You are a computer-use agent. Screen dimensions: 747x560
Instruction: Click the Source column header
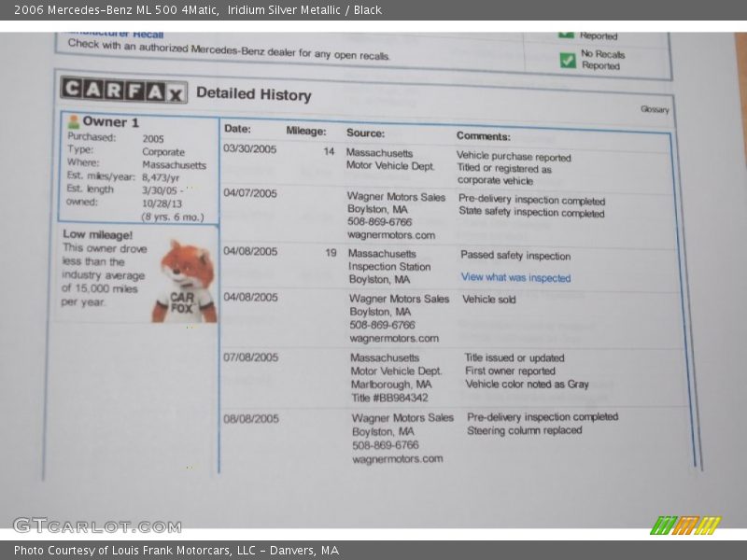tap(365, 133)
